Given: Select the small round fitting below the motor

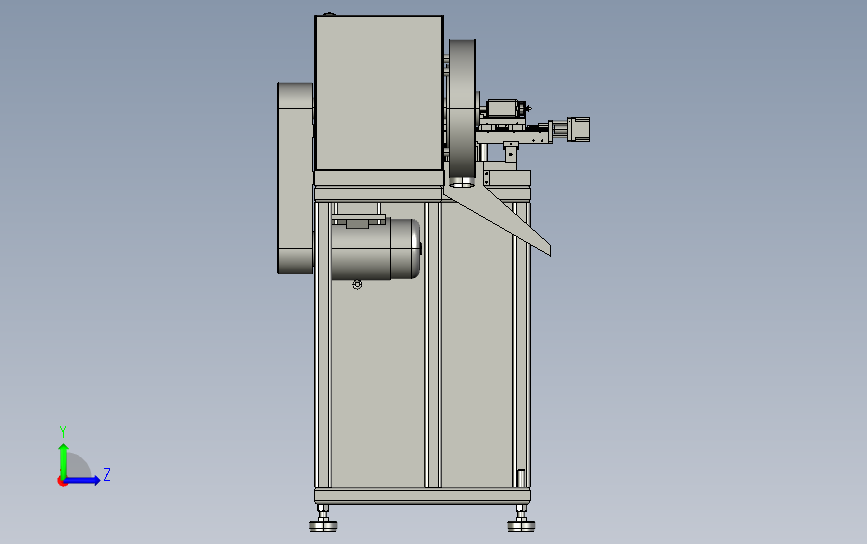Looking at the screenshot, I should click(357, 284).
